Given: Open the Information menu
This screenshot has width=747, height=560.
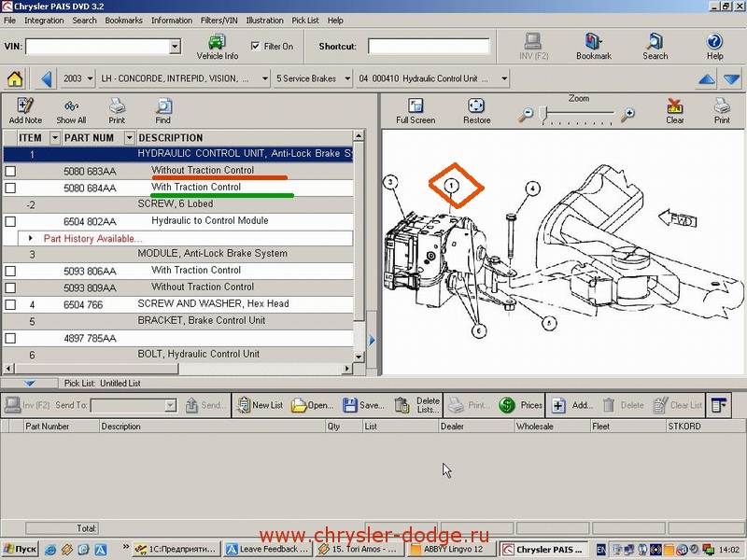Looking at the screenshot, I should point(172,21).
